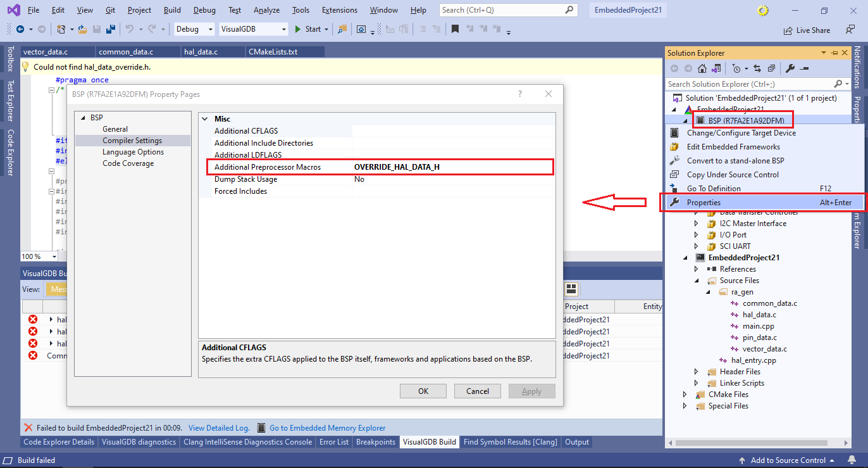Click Go to Embedded Memory Explorer link
Viewport: 868px width, 468px height.
point(327,428)
